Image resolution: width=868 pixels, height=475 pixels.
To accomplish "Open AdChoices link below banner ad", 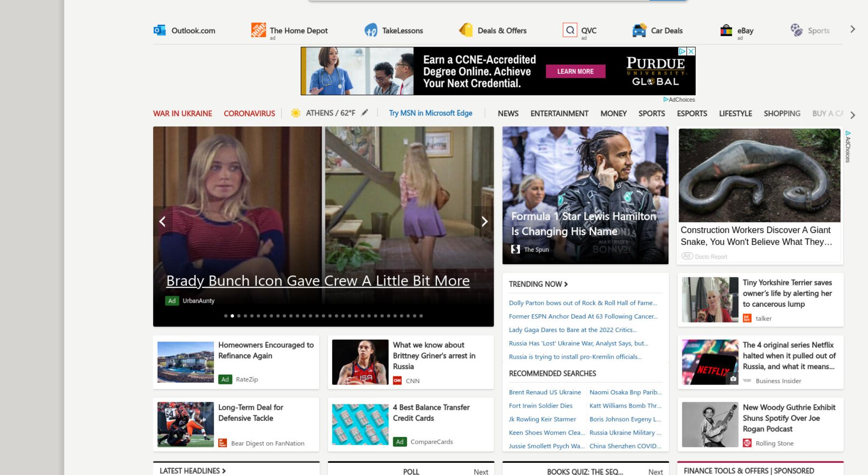I will [679, 100].
